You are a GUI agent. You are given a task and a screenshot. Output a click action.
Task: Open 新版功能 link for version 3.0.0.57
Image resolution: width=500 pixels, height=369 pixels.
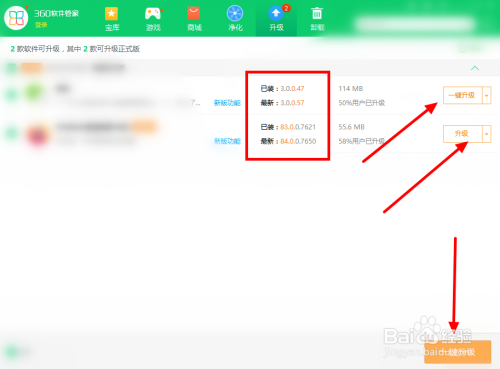click(227, 103)
